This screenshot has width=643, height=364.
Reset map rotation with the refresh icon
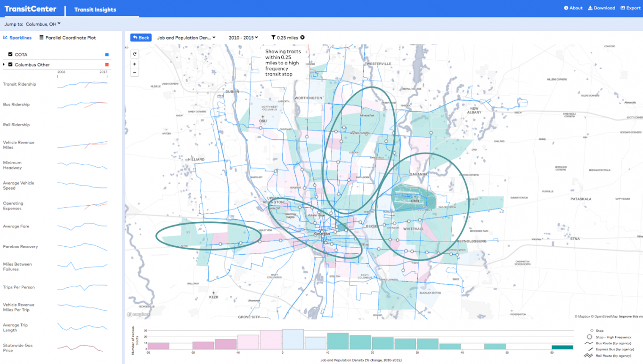(134, 54)
